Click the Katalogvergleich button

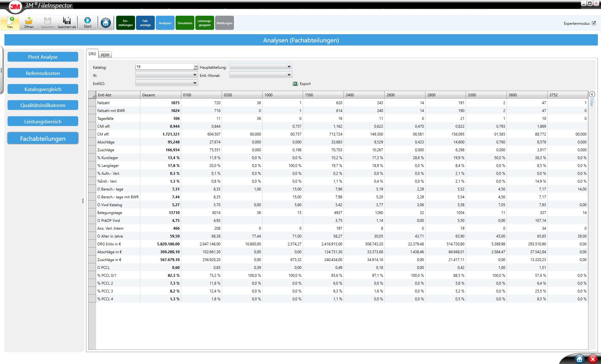pos(43,89)
